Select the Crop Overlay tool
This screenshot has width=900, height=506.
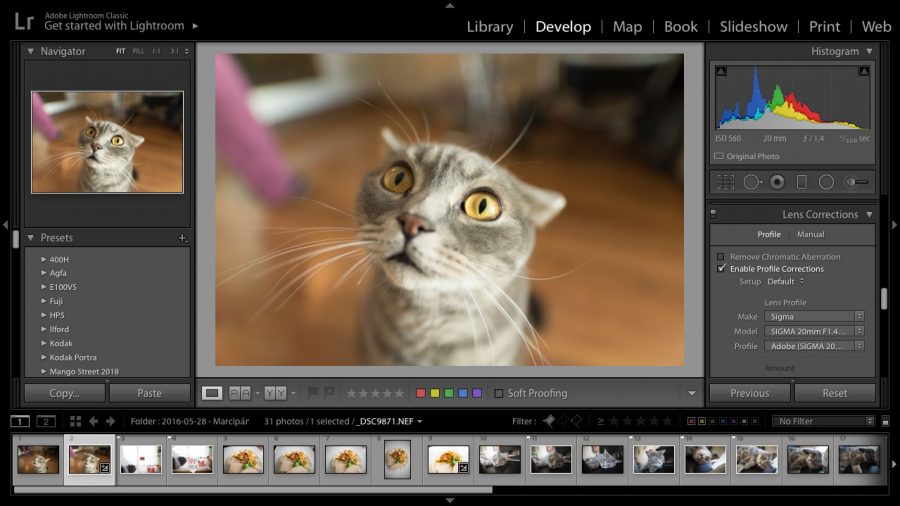pyautogui.click(x=725, y=182)
